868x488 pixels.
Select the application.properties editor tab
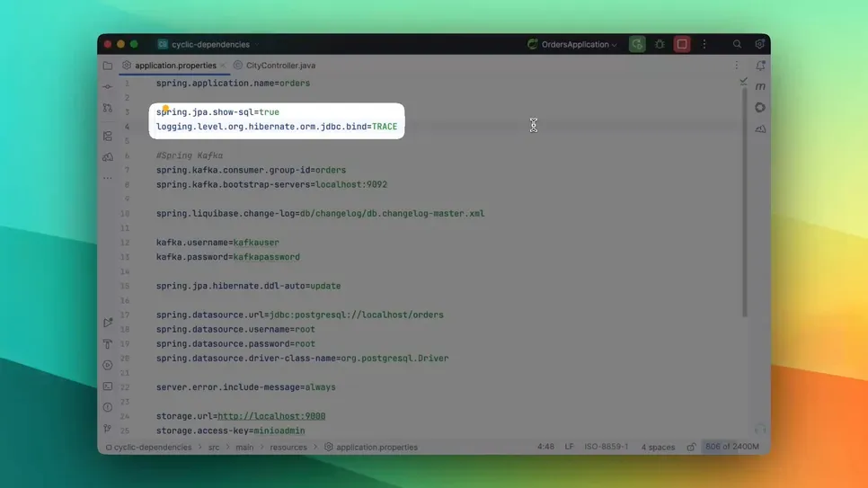point(175,66)
